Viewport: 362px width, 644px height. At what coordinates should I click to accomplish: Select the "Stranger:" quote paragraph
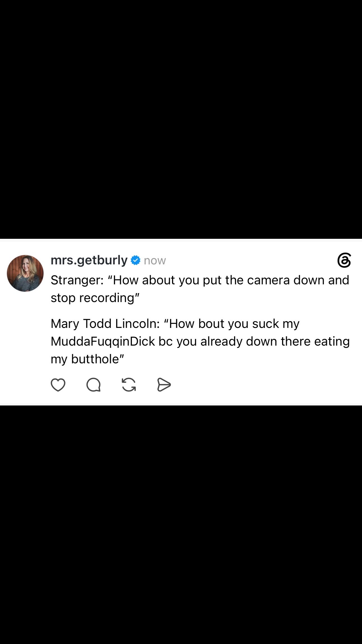(200, 289)
